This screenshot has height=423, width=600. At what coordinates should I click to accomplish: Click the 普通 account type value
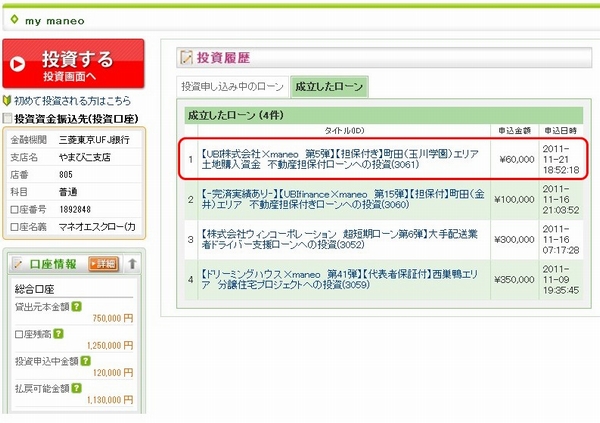pos(68,192)
